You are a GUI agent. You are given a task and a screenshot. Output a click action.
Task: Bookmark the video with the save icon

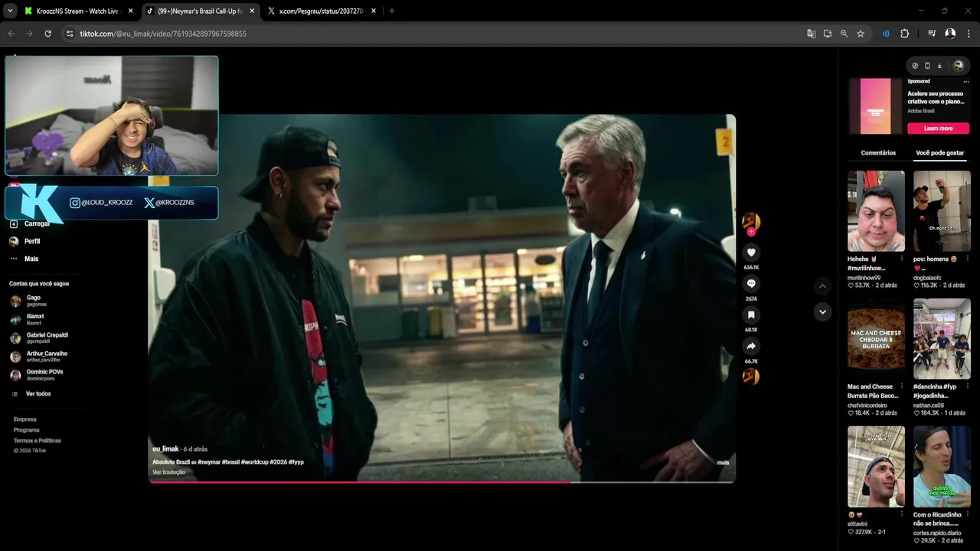[x=751, y=315]
